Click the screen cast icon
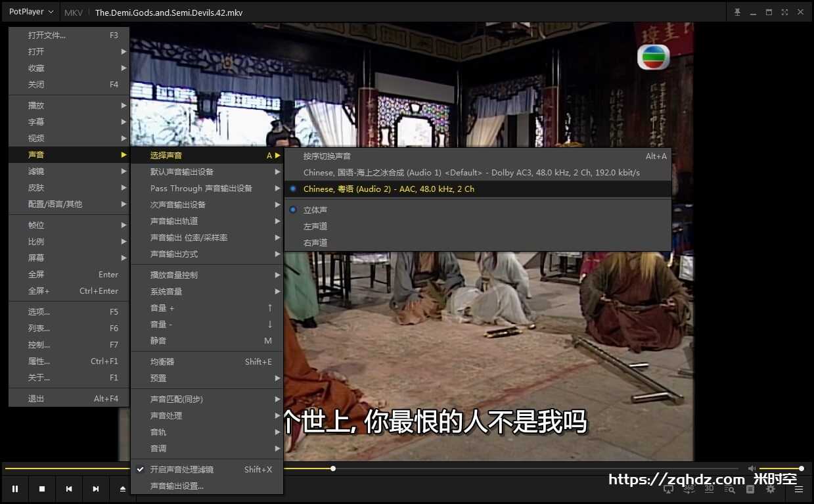 pos(669,489)
